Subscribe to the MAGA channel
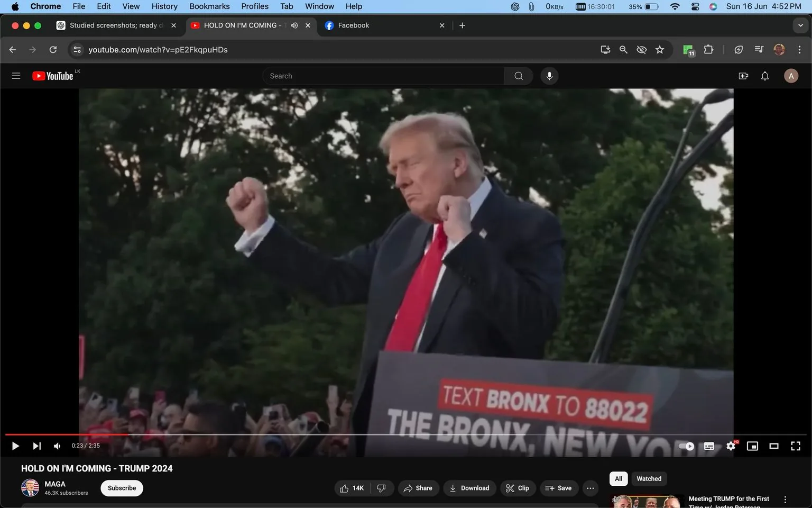812x508 pixels. pyautogui.click(x=122, y=488)
